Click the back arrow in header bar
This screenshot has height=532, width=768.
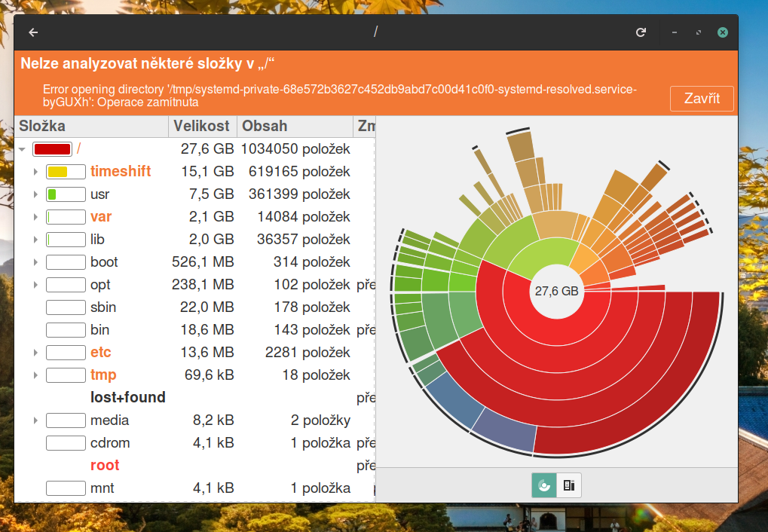[33, 32]
